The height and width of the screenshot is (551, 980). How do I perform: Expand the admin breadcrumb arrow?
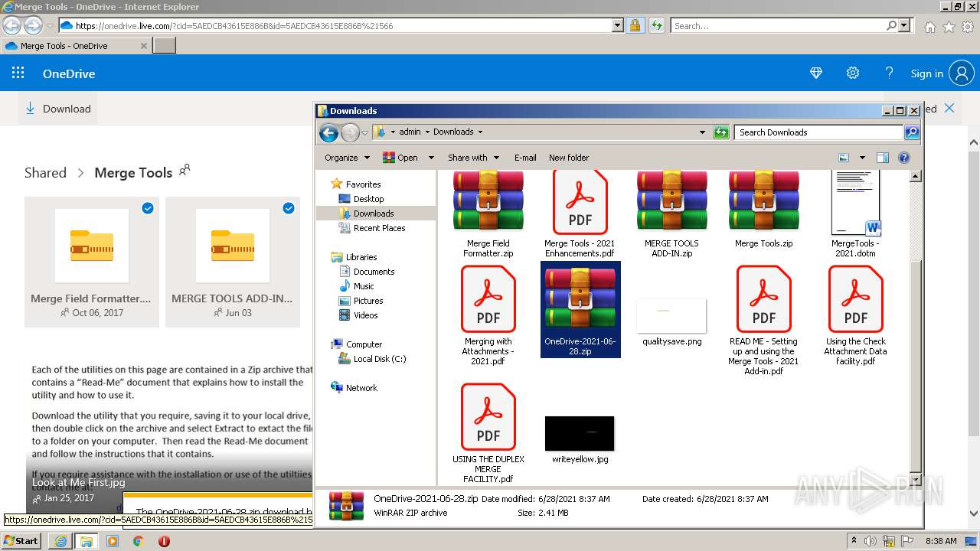427,132
